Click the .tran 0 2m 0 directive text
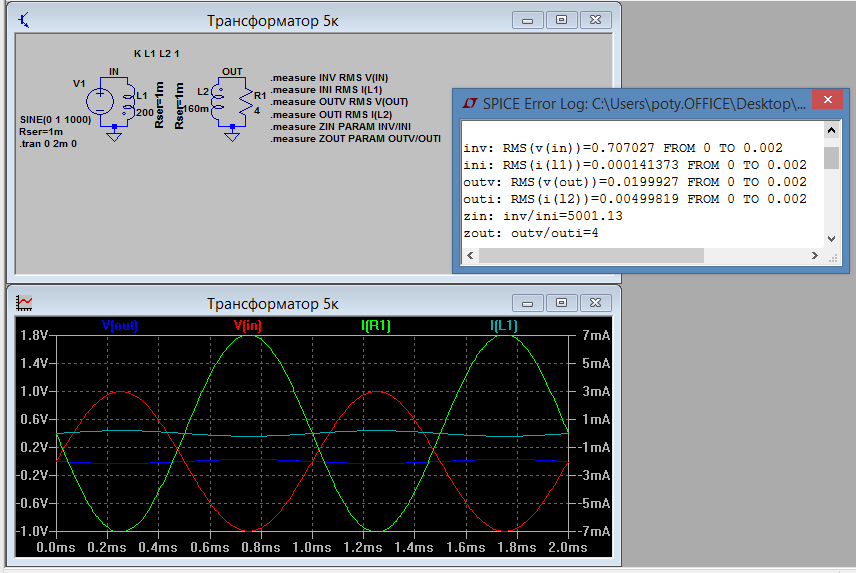 click(48, 144)
